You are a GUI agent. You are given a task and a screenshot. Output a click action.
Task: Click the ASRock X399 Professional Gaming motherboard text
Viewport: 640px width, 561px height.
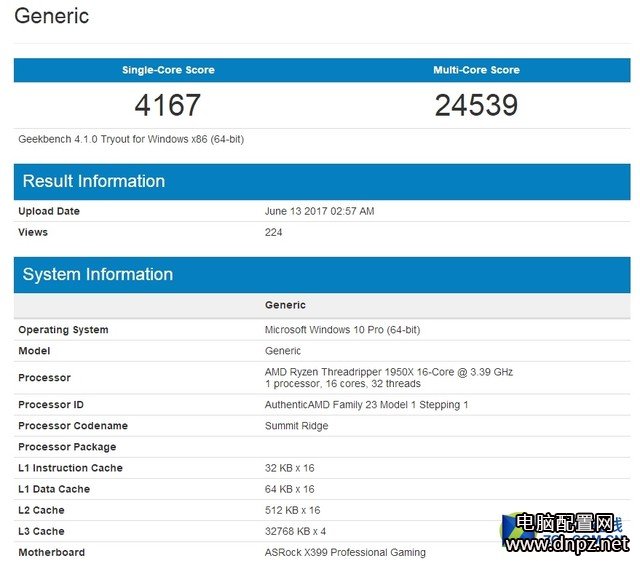(x=345, y=552)
